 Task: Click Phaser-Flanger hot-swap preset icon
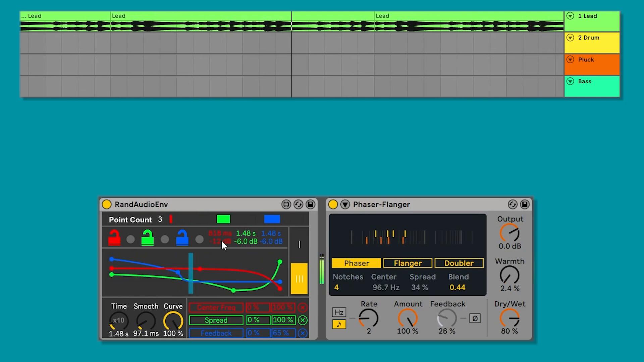click(x=513, y=204)
